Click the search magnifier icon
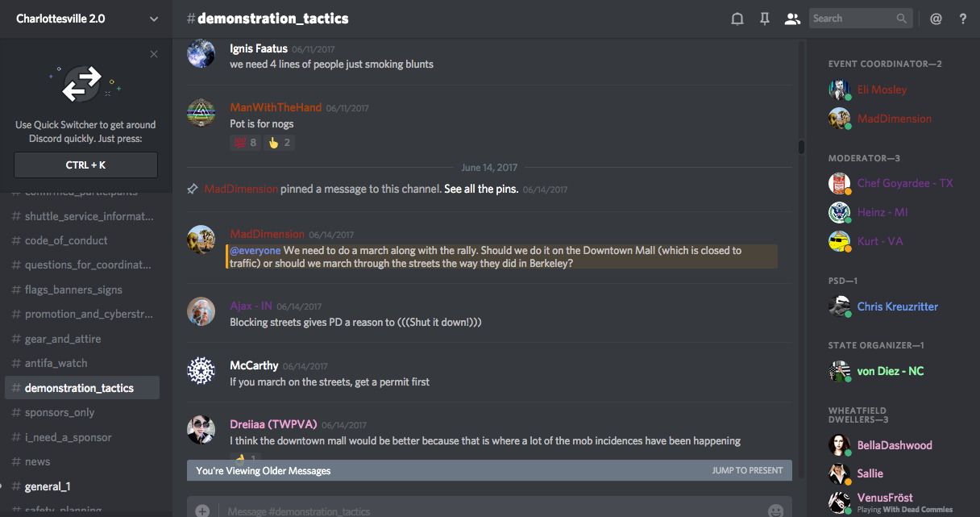The height and width of the screenshot is (517, 980). click(x=902, y=19)
